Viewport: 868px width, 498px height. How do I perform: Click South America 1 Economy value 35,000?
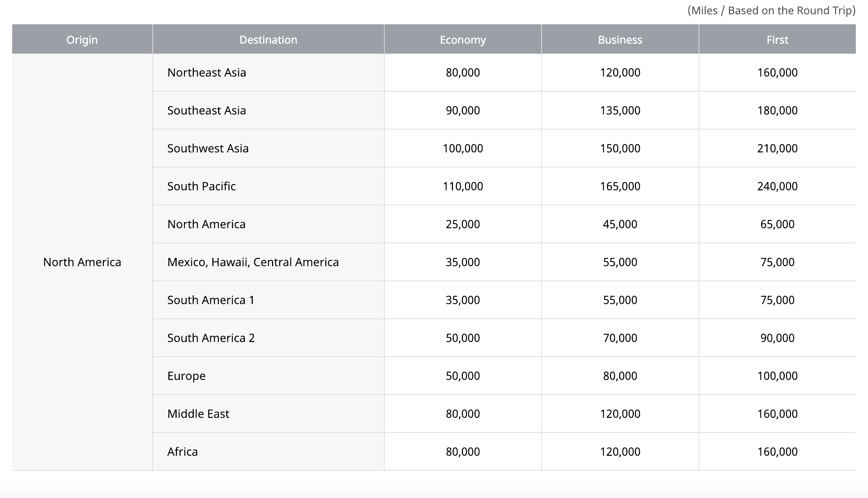click(463, 300)
